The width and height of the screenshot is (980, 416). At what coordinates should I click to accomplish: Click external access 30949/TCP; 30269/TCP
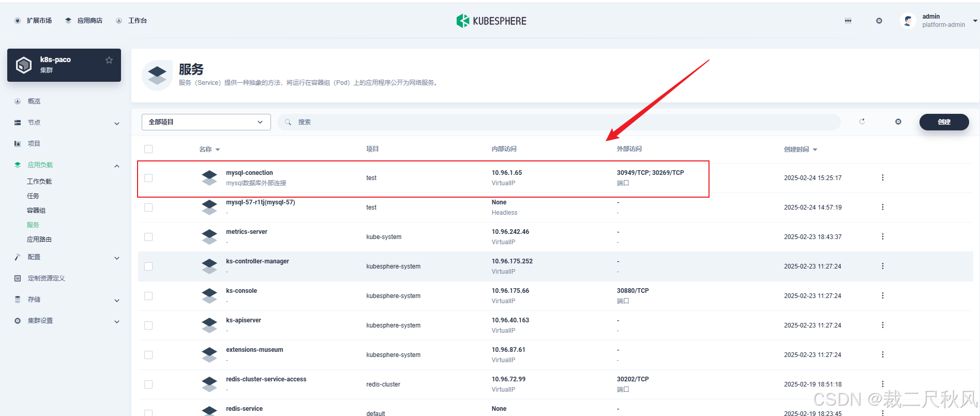pos(650,173)
